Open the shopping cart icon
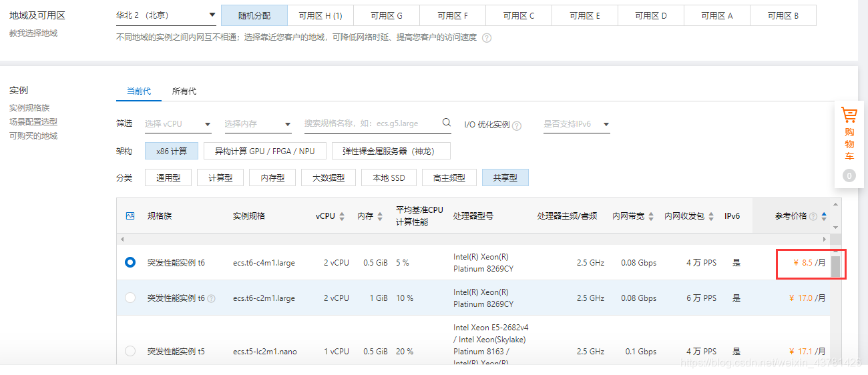This screenshot has height=375, width=868. click(x=849, y=115)
